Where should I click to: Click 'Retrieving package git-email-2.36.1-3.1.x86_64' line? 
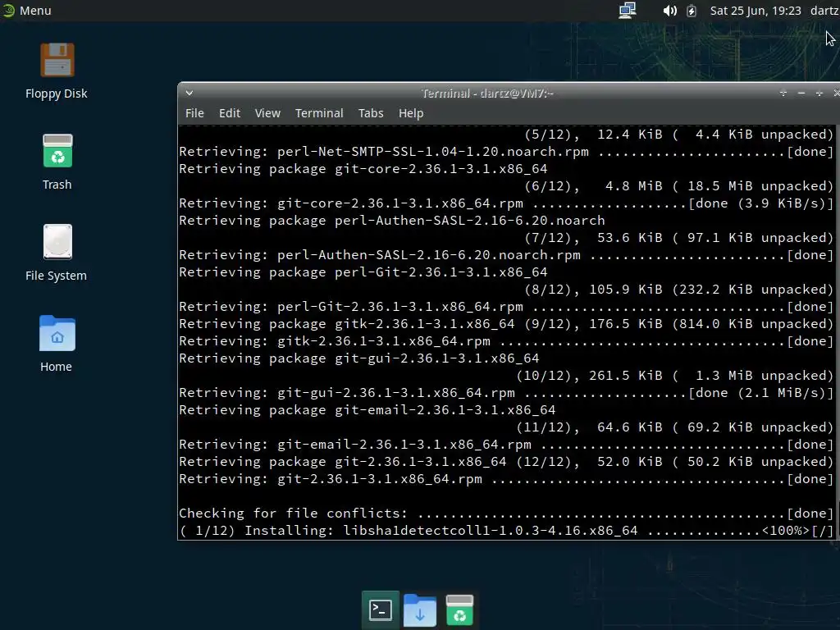[367, 410]
